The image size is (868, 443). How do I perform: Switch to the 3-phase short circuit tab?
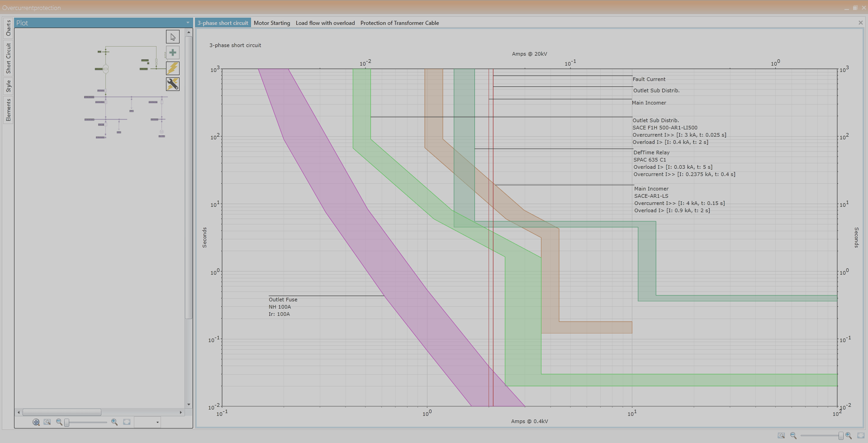point(223,23)
